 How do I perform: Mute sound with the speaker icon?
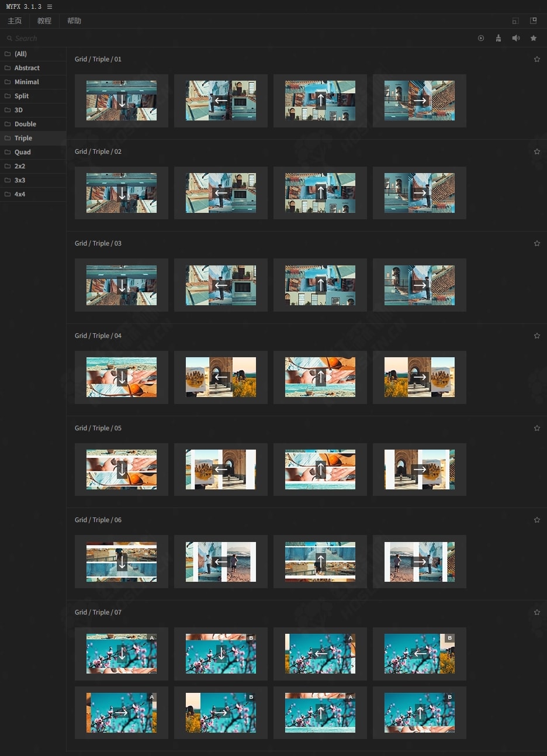[x=516, y=38]
